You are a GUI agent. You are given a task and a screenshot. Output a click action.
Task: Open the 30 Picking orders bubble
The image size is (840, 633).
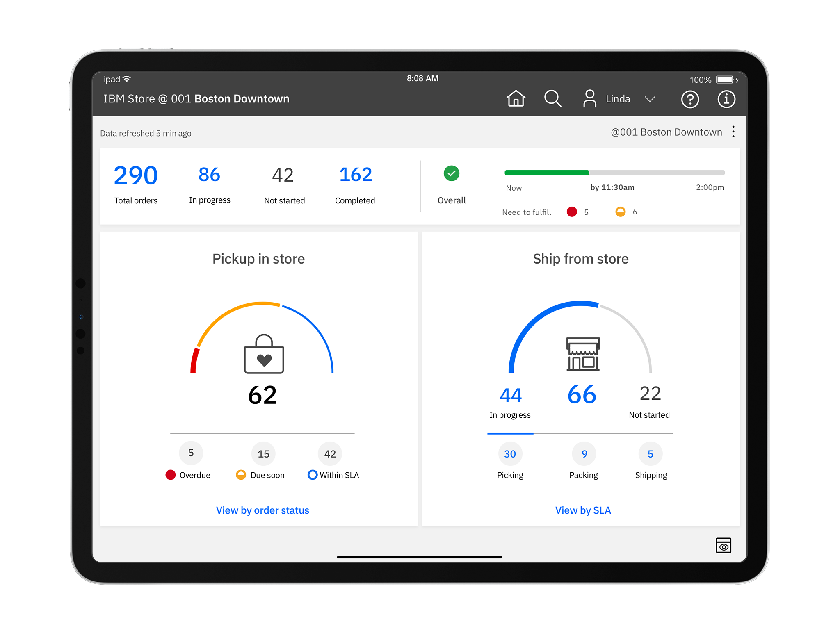(x=510, y=454)
